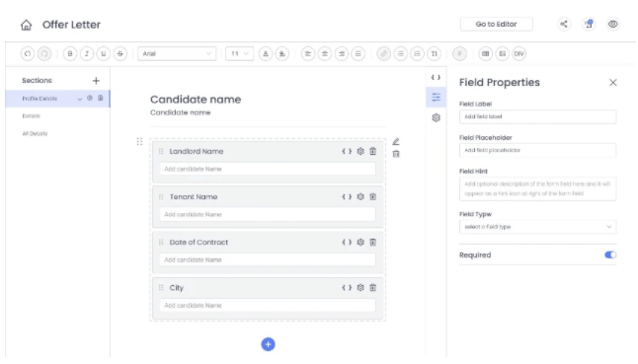Open the Arial font family dropdown

click(x=177, y=53)
